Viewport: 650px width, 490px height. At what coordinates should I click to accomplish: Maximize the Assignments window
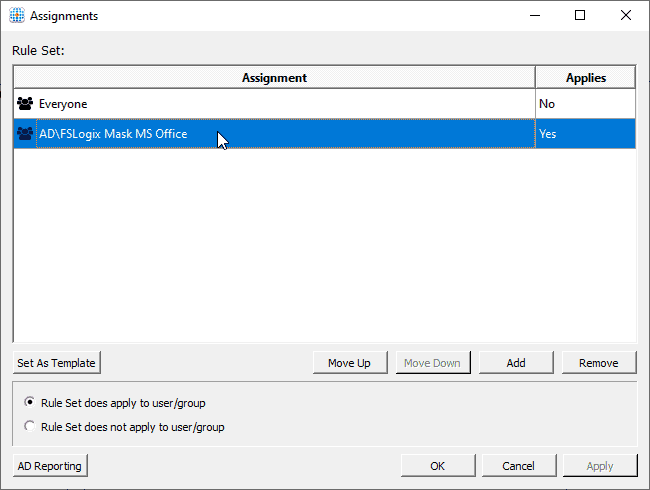click(x=580, y=15)
